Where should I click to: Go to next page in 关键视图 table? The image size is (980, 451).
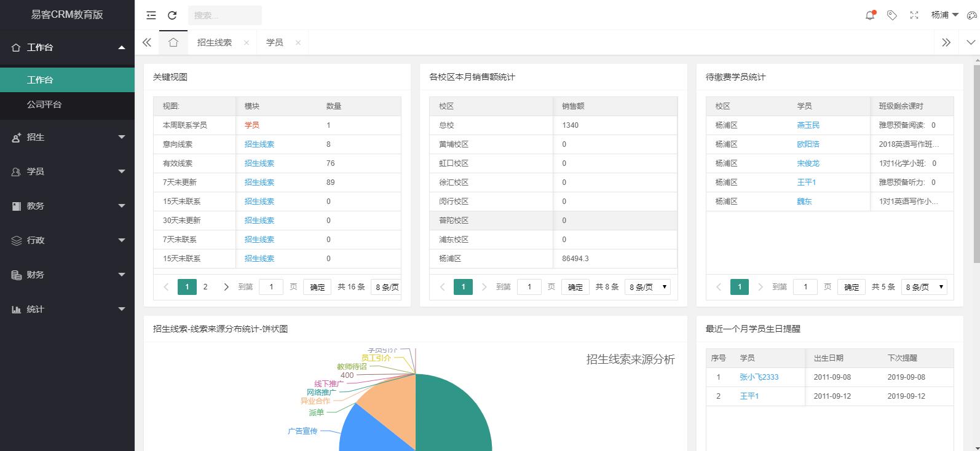click(226, 287)
